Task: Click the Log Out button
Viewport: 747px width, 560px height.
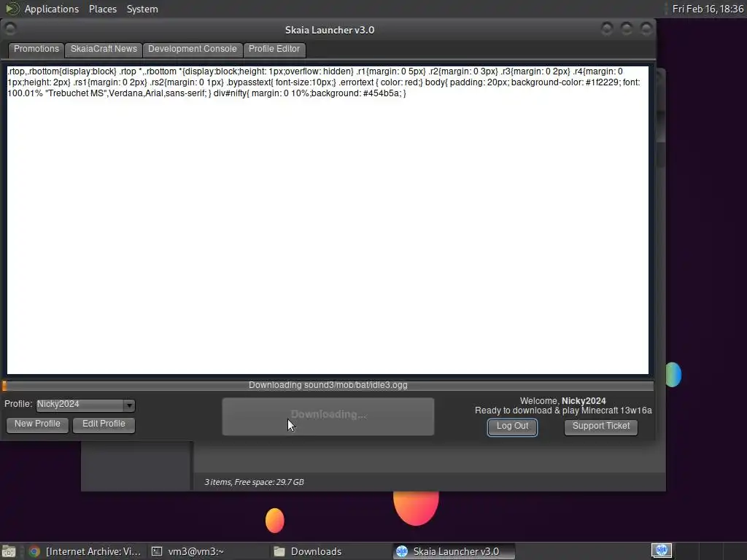Action: [512, 427]
